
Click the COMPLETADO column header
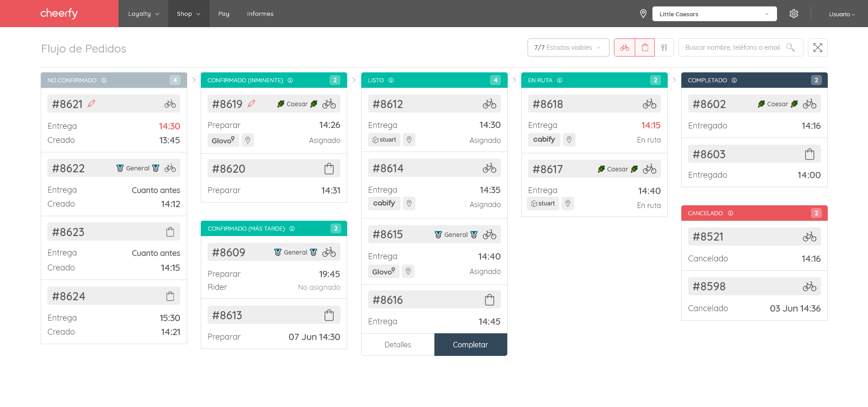coord(755,80)
